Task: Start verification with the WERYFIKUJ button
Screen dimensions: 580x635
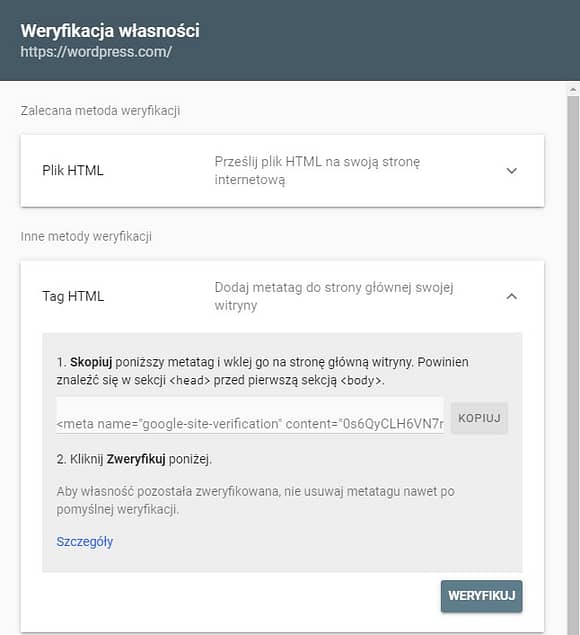Action: pos(482,596)
